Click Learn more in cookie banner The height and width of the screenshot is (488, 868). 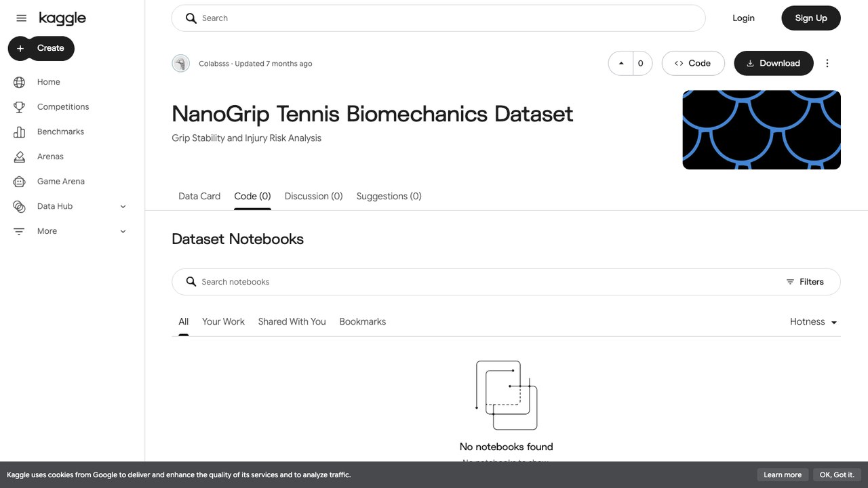[783, 475]
